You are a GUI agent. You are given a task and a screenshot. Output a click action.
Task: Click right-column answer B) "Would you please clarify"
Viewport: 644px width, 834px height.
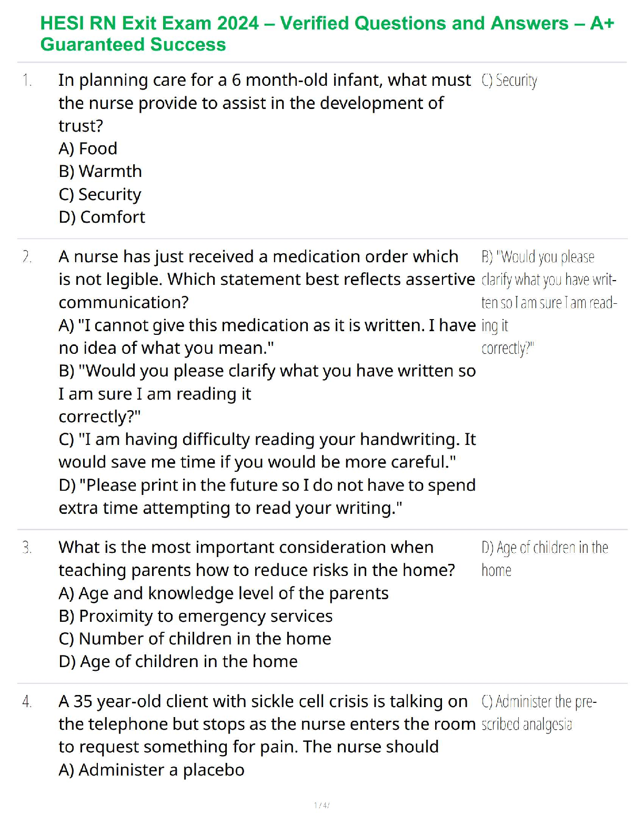click(548, 302)
